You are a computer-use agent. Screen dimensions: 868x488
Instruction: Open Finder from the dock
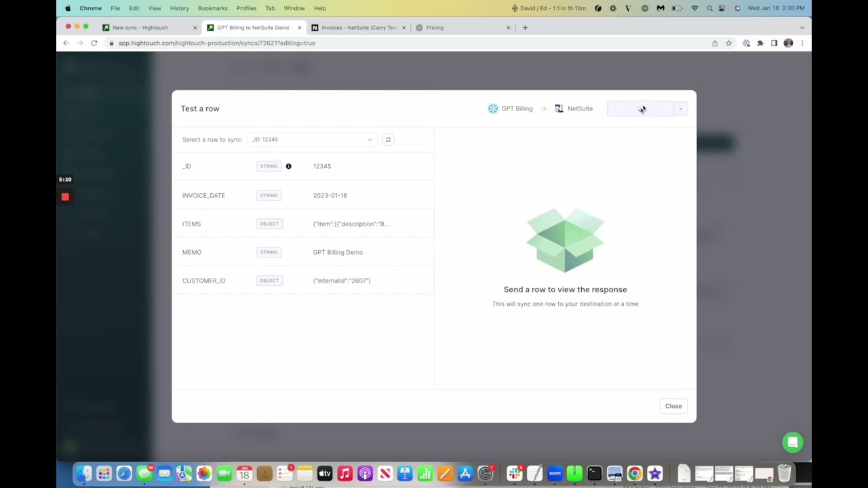pos(83,474)
